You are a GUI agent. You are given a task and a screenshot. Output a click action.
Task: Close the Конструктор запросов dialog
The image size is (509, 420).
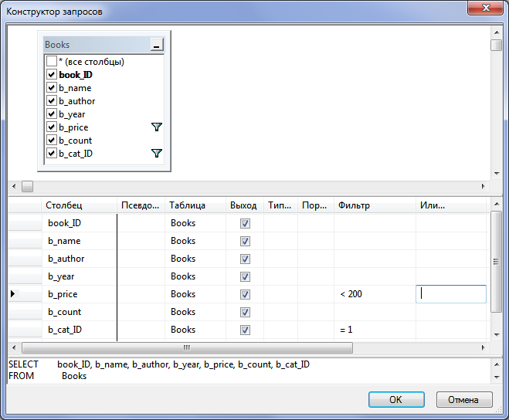486,8
